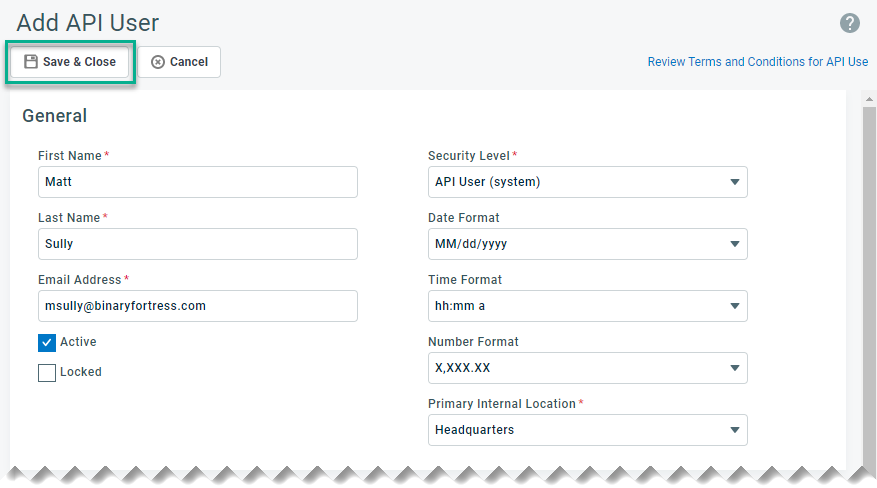
Task: Click the Save & Close button
Action: 70,62
